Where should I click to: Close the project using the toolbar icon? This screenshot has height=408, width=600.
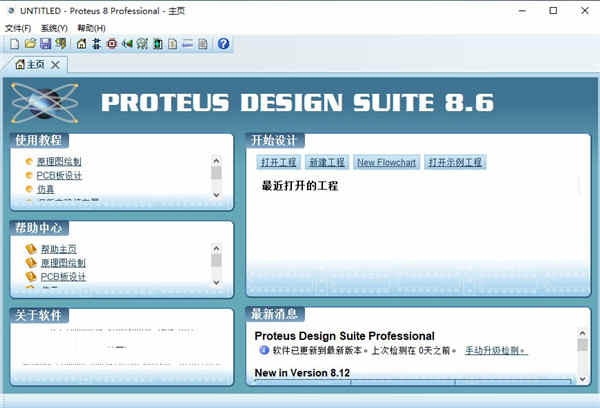tap(60, 44)
